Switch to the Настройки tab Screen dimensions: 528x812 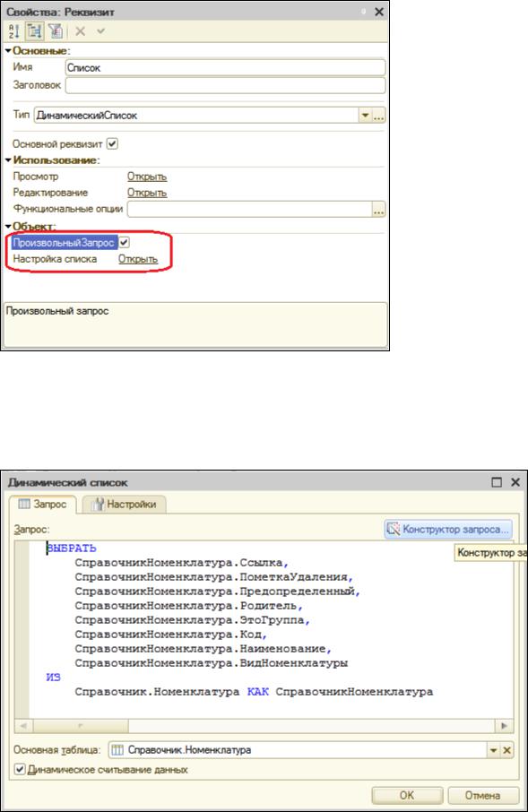125,504
